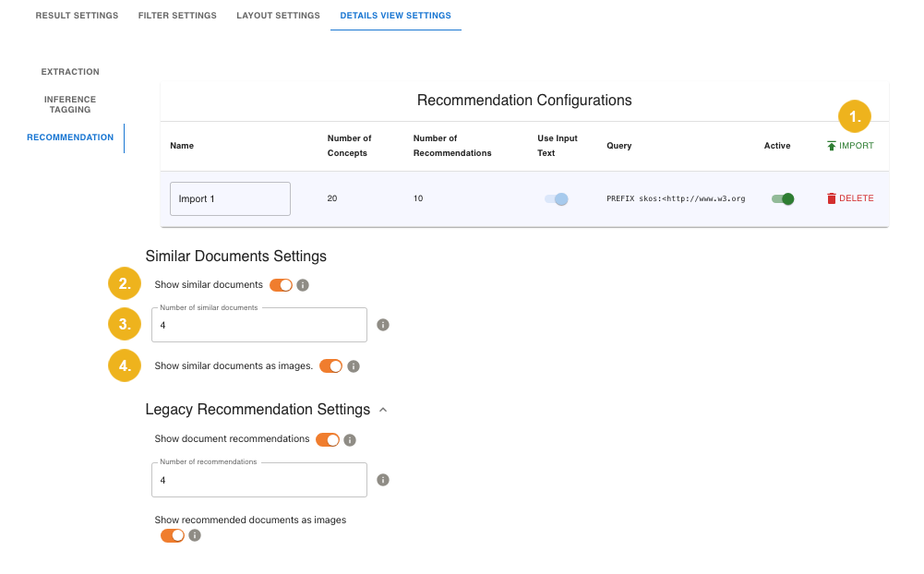
Task: Click the Import 1 name field
Action: point(230,198)
